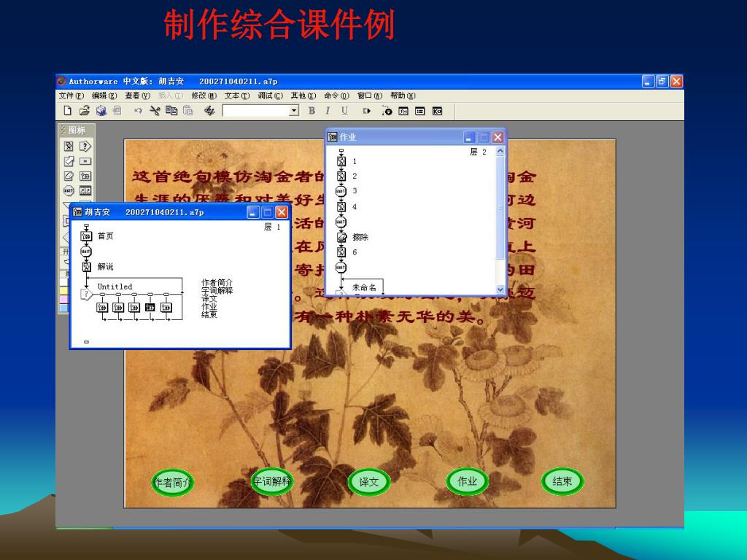Screen dimensions: 747x560
Task: Click the Copy toolbar icon
Action: tap(171, 111)
